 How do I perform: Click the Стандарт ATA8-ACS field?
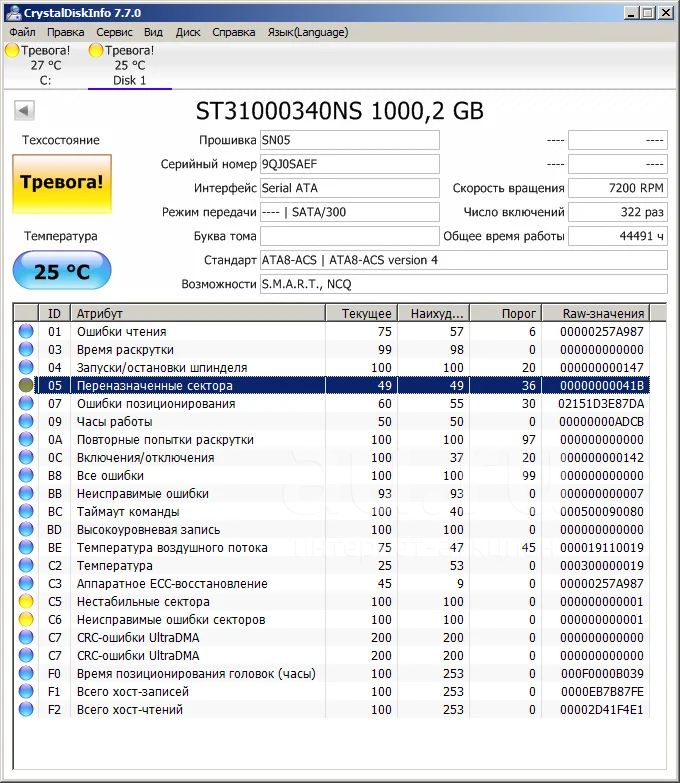click(x=463, y=260)
